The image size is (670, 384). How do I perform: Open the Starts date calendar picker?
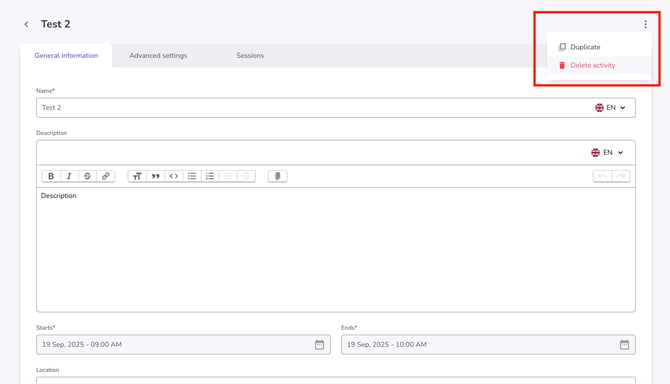tap(319, 345)
